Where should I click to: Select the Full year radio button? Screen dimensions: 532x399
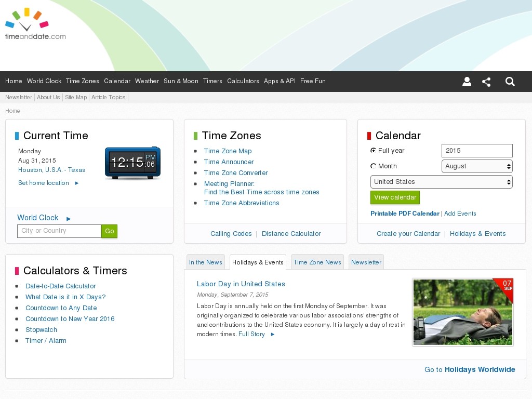tap(373, 151)
